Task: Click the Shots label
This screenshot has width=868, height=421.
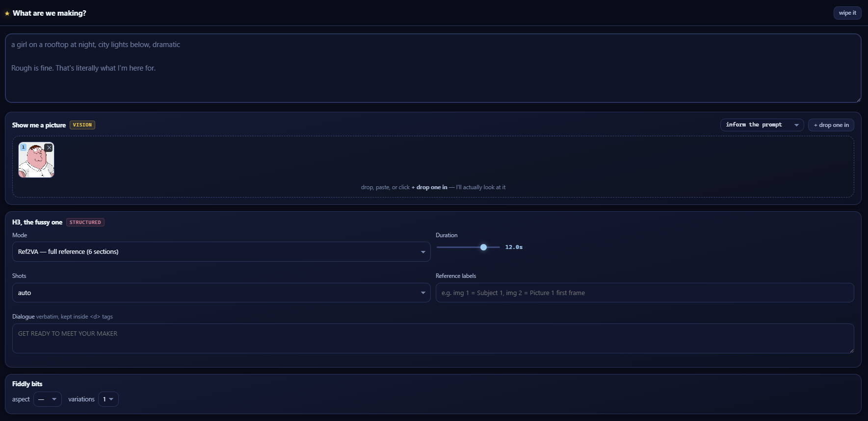Action: tap(19, 276)
